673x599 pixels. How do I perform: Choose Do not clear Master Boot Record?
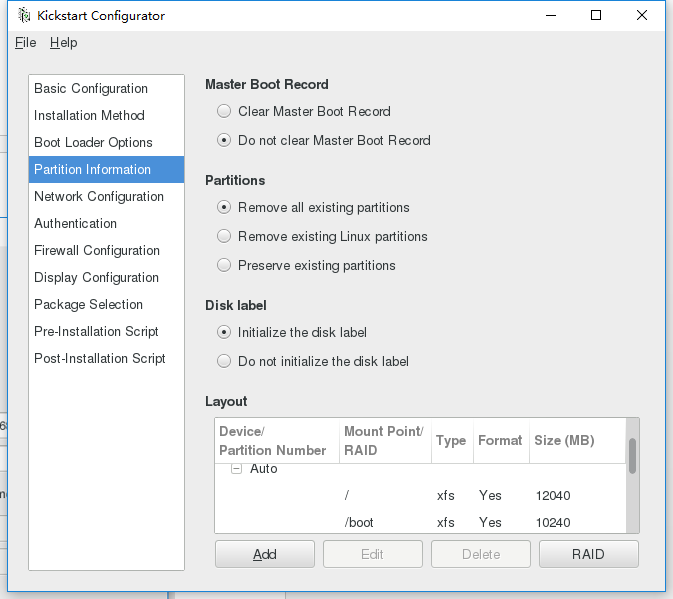pos(224,140)
